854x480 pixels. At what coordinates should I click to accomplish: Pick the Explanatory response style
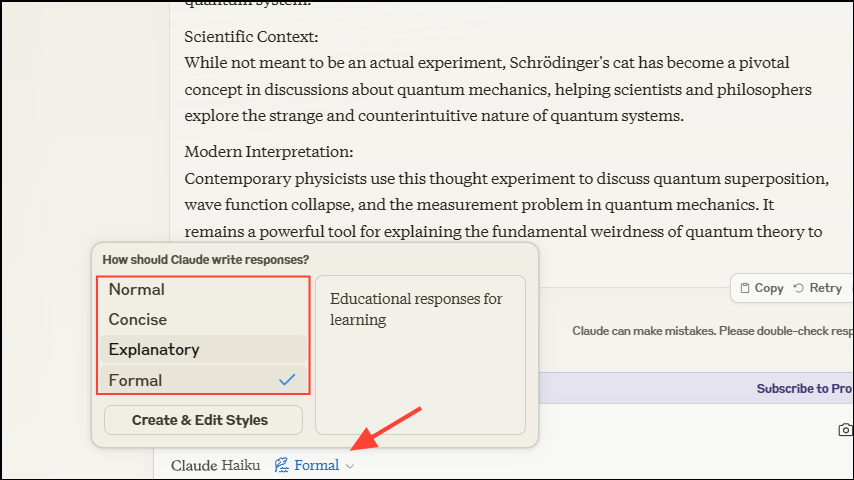(x=154, y=350)
